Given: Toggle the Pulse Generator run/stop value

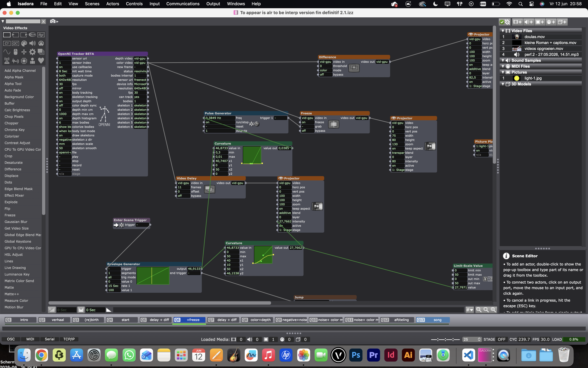Looking at the screenshot, I should pyautogui.click(x=220, y=122).
